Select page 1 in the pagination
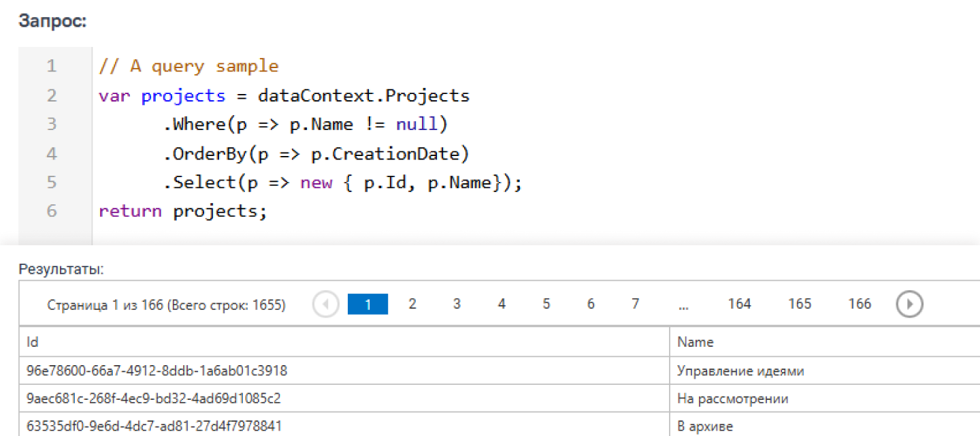 point(367,305)
